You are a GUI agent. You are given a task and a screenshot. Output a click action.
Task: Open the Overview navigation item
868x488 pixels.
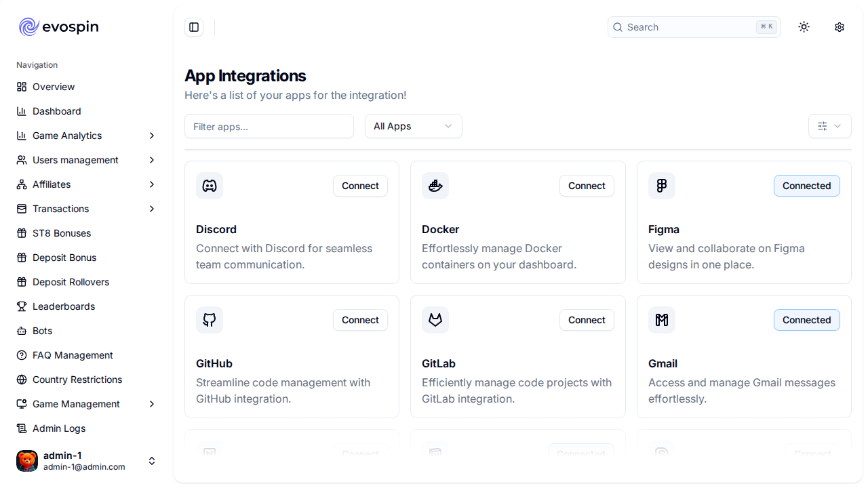pyautogui.click(x=87, y=87)
